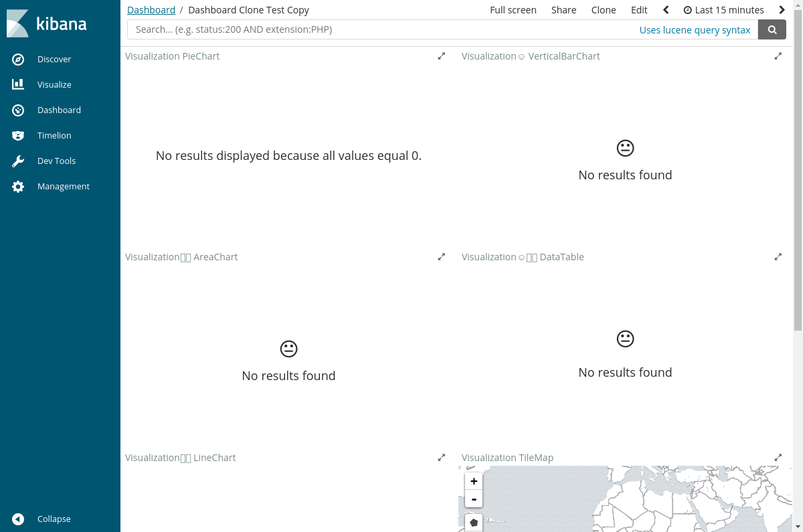Click the AreaChart panel title

click(181, 257)
